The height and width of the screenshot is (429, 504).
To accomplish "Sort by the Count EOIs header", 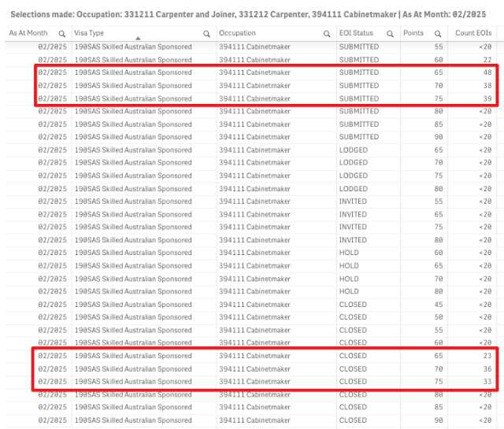I will (x=470, y=33).
